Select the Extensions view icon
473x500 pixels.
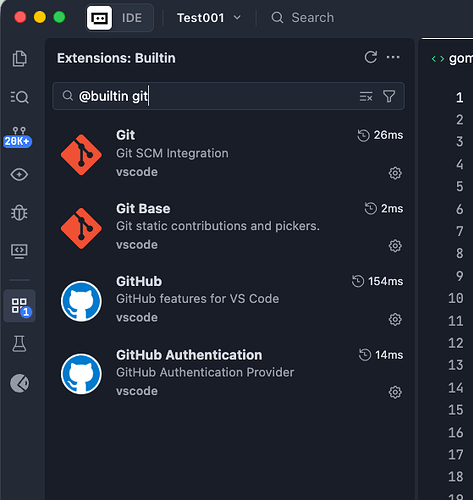click(x=20, y=306)
